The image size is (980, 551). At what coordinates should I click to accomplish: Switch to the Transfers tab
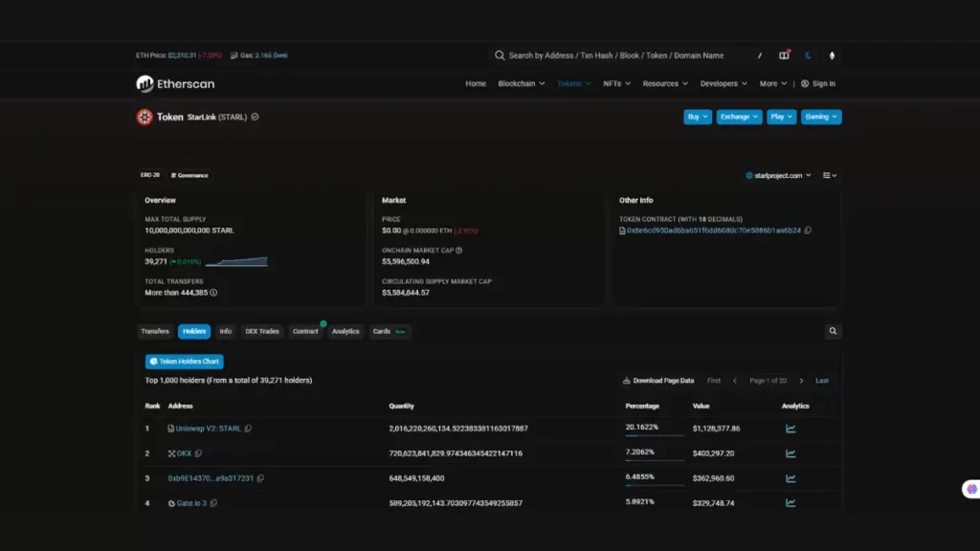point(155,332)
